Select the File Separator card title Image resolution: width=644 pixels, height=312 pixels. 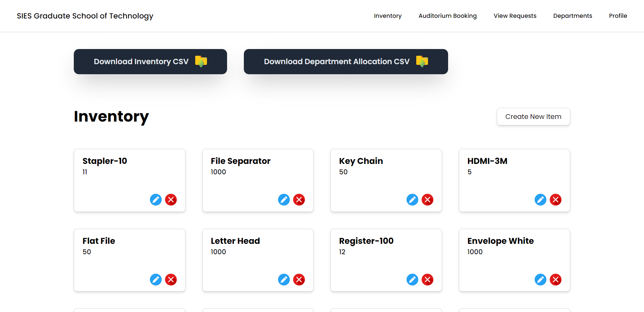240,161
